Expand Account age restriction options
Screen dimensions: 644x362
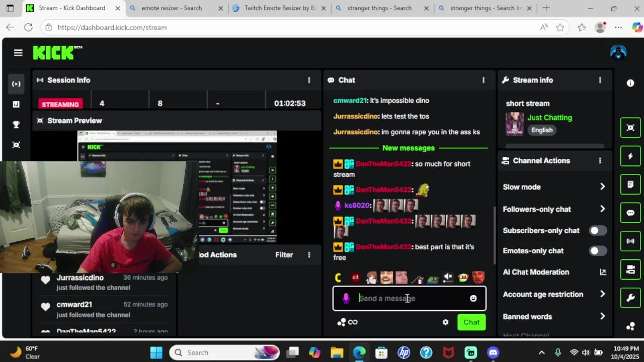click(603, 294)
